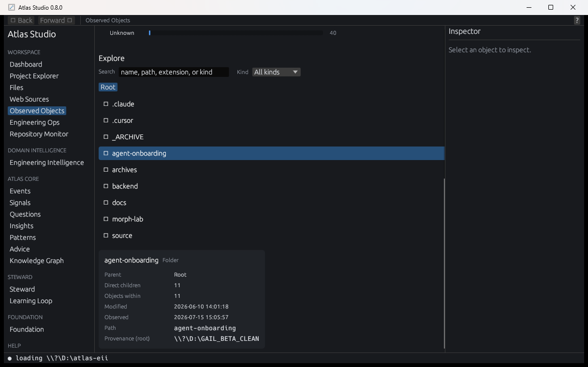
Task: Click the Atlas Studio app icon in title bar
Action: tap(12, 7)
